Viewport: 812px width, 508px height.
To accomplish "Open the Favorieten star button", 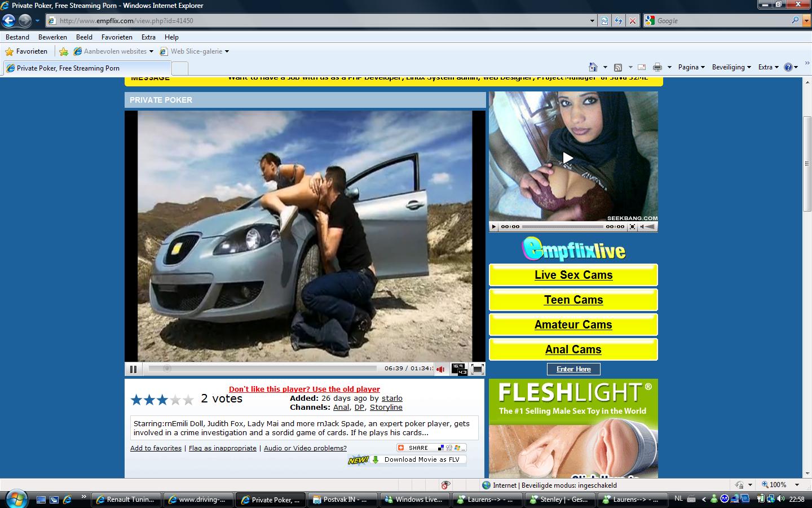I will click(27, 51).
